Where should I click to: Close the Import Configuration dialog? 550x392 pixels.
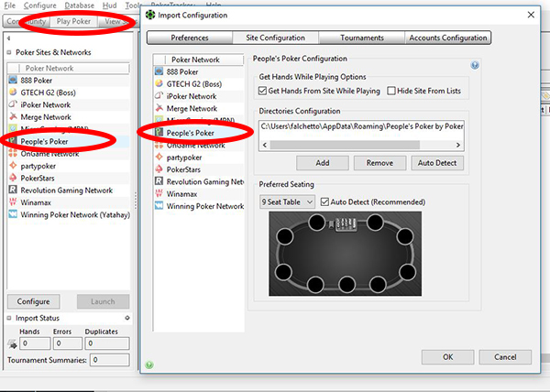[x=531, y=15]
